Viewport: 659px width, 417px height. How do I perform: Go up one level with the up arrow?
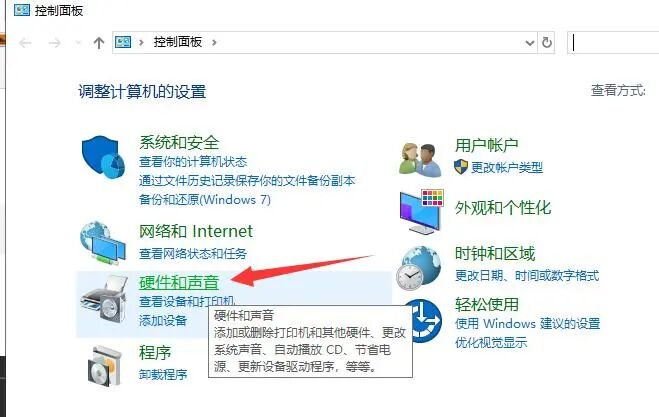99,42
